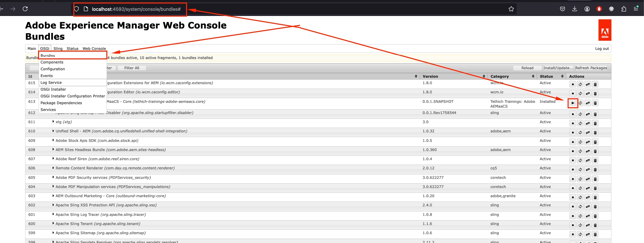Refresh package imports for bundle 613
This screenshot has height=243, width=644.
580,103
